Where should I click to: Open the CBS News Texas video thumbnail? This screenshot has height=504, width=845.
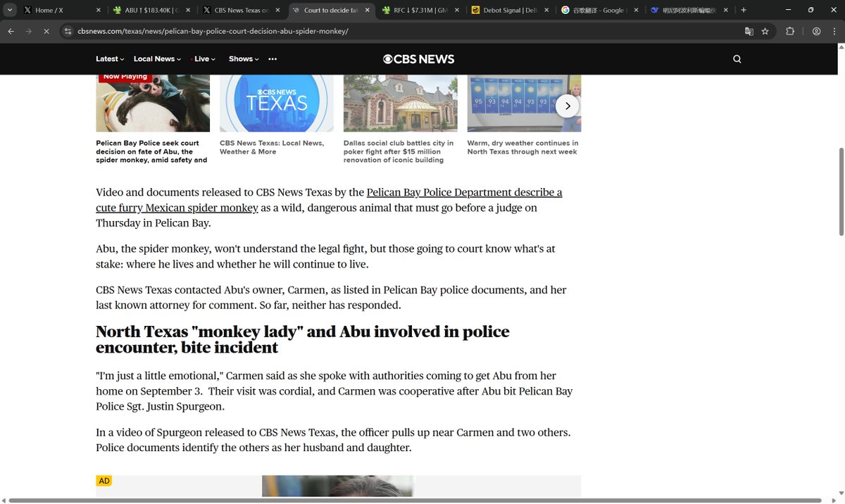click(x=277, y=103)
